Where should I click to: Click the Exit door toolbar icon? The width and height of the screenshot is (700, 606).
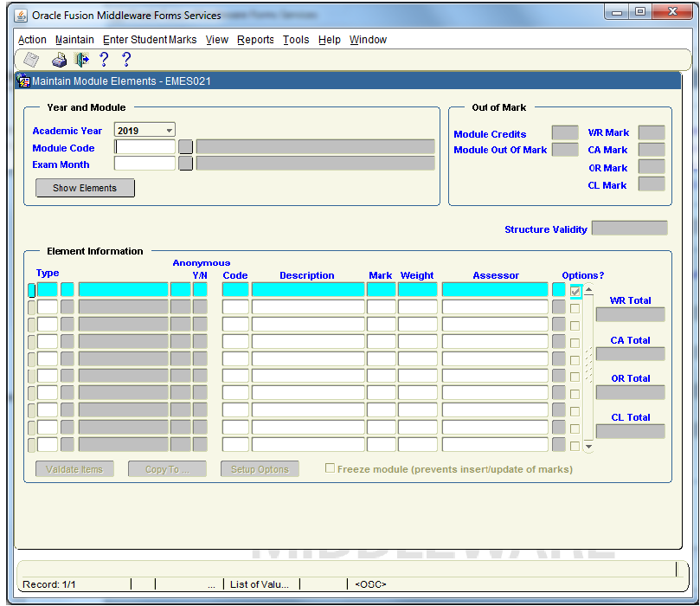pos(82,60)
